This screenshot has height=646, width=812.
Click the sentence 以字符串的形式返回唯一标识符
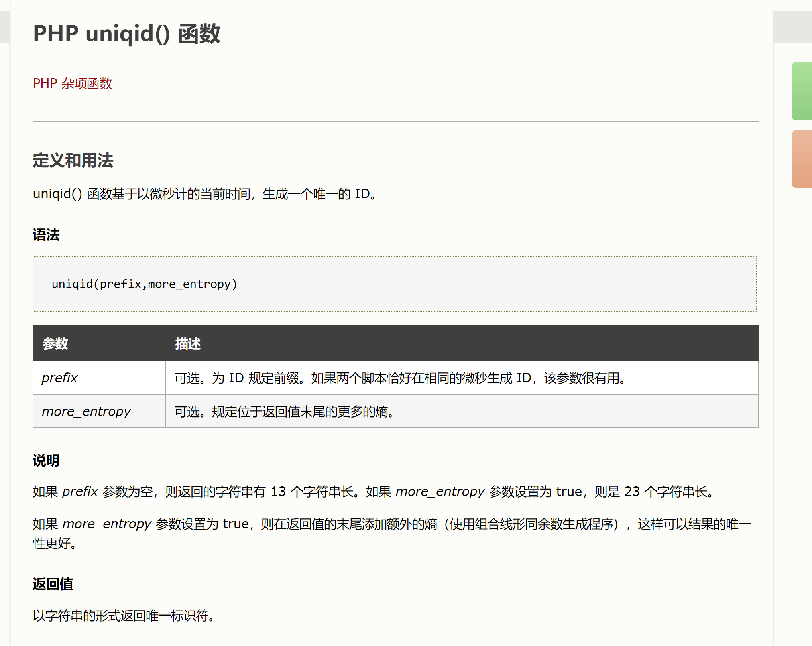coord(123,616)
